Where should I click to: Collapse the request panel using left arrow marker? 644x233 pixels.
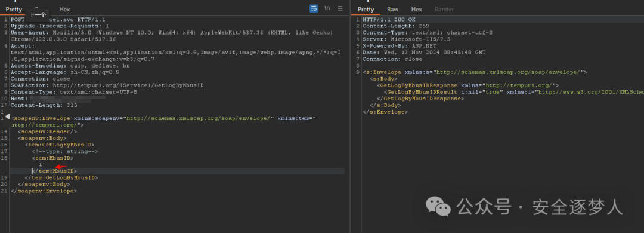pyautogui.click(x=7, y=117)
